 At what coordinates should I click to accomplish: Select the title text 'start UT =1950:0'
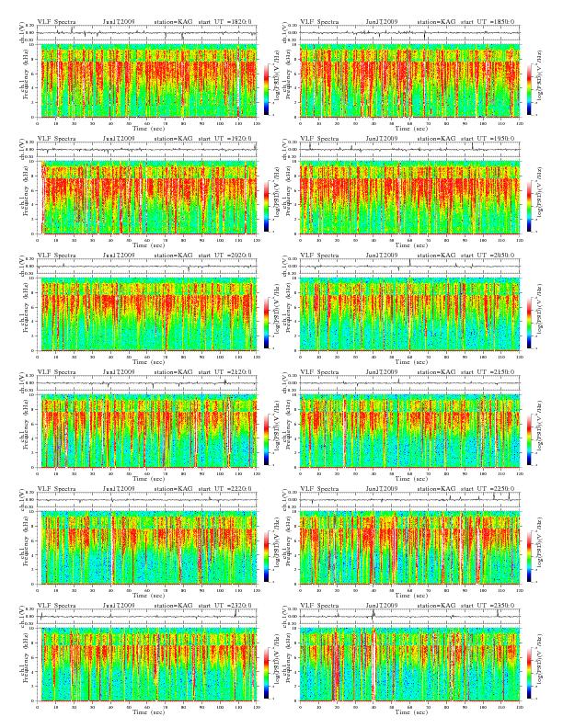coord(488,139)
